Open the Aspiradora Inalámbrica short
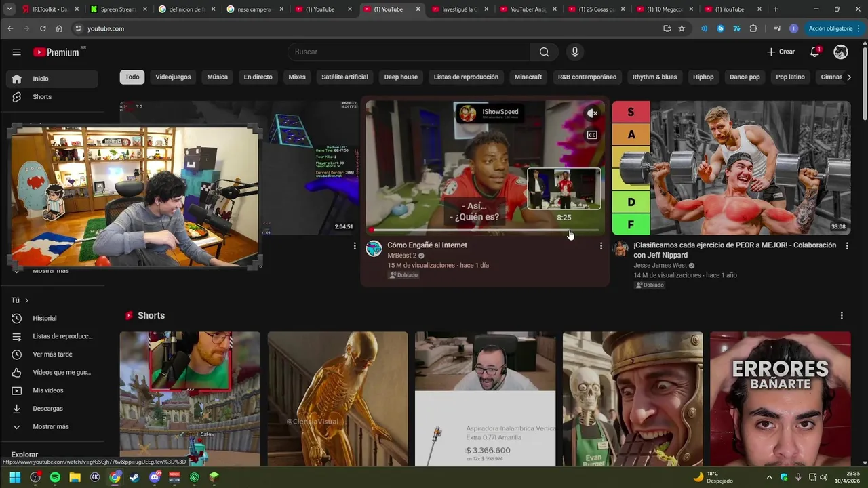Screen dimensions: 868x488 tap(485, 399)
